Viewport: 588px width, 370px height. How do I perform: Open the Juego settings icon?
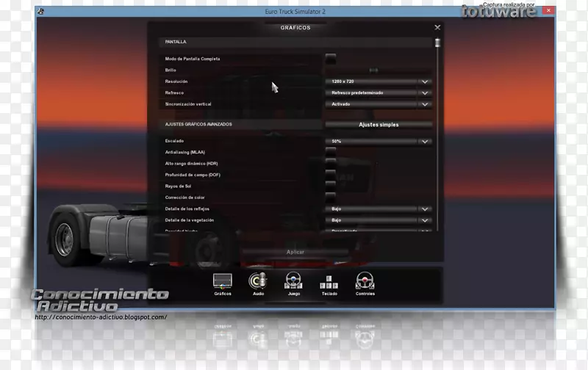coord(293,281)
